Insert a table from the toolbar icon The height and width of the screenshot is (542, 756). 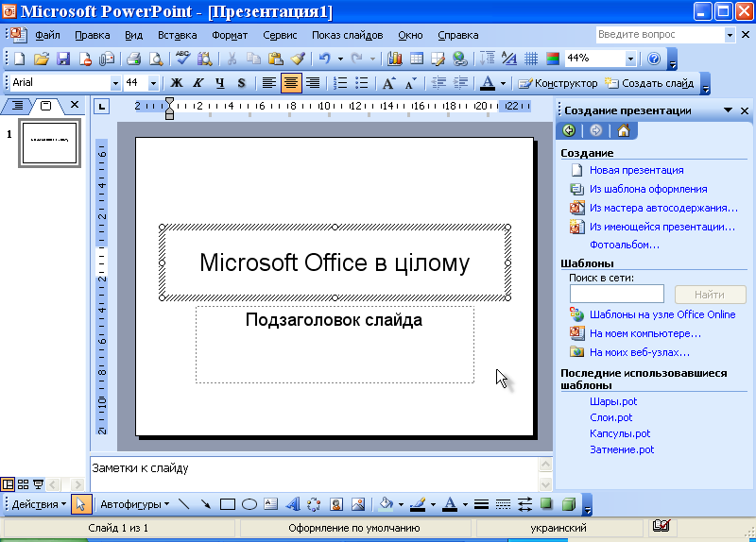click(x=416, y=59)
